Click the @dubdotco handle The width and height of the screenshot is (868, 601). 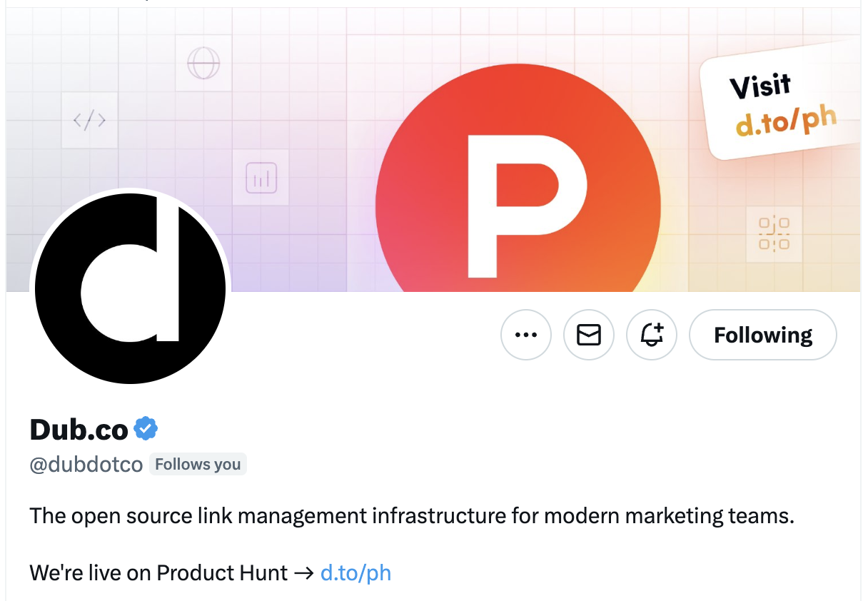(x=86, y=465)
